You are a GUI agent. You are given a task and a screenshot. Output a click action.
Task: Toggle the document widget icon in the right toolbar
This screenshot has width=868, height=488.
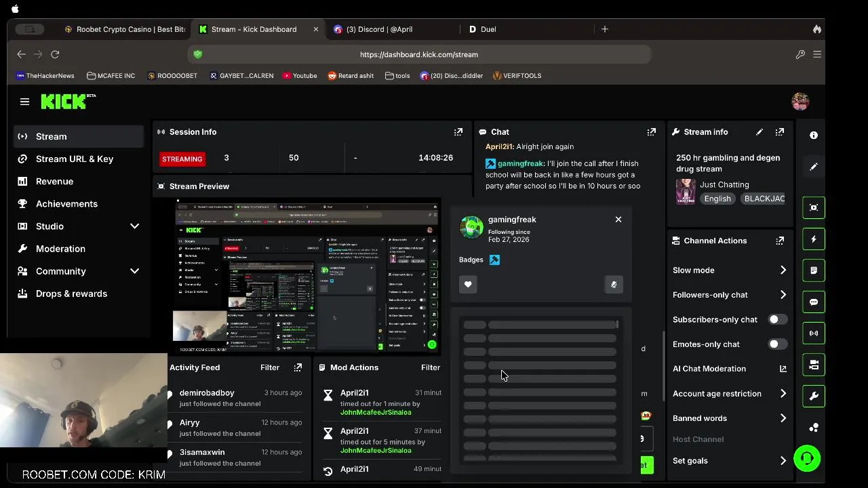[814, 270]
